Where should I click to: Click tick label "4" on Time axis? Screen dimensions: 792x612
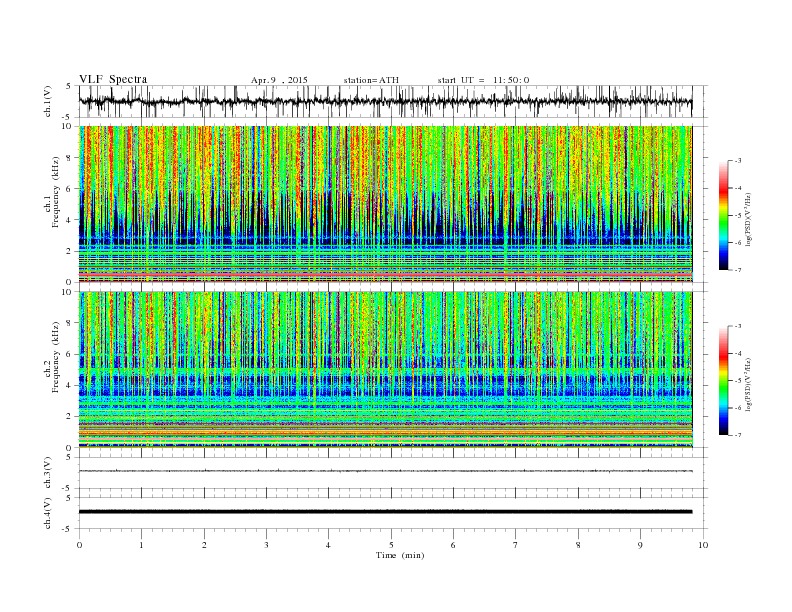(328, 545)
